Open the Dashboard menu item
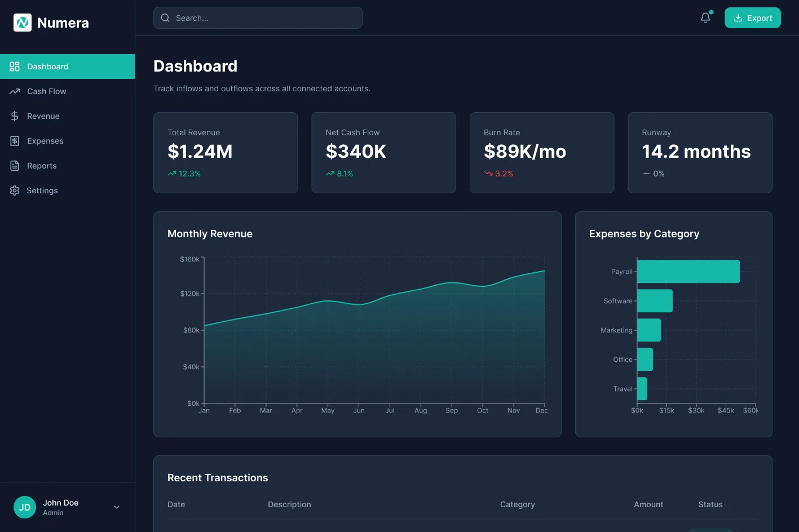This screenshot has width=799, height=532. click(68, 66)
